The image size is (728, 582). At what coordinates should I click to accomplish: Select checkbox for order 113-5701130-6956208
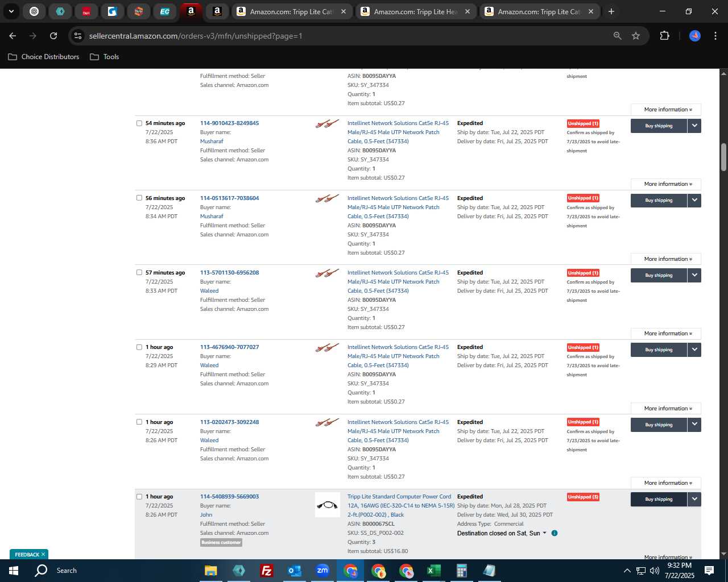pos(139,273)
